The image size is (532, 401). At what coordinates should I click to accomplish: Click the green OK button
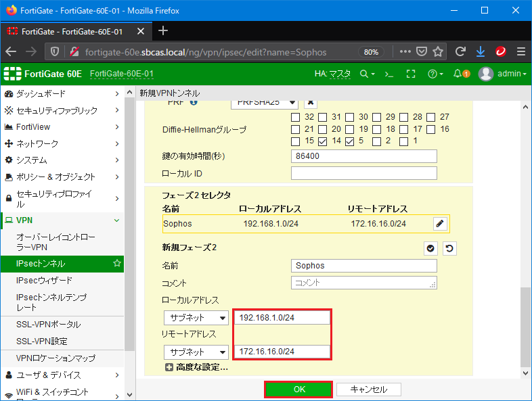(x=298, y=390)
